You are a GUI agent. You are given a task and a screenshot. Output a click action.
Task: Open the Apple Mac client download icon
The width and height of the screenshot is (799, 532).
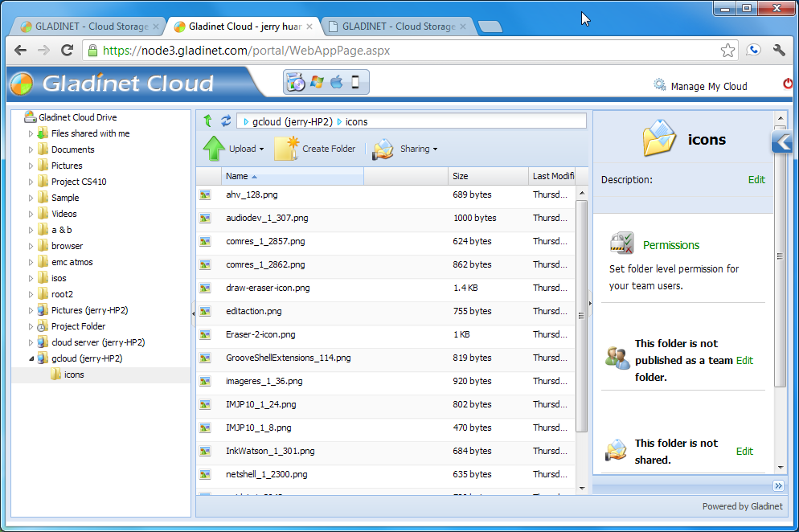tap(336, 82)
